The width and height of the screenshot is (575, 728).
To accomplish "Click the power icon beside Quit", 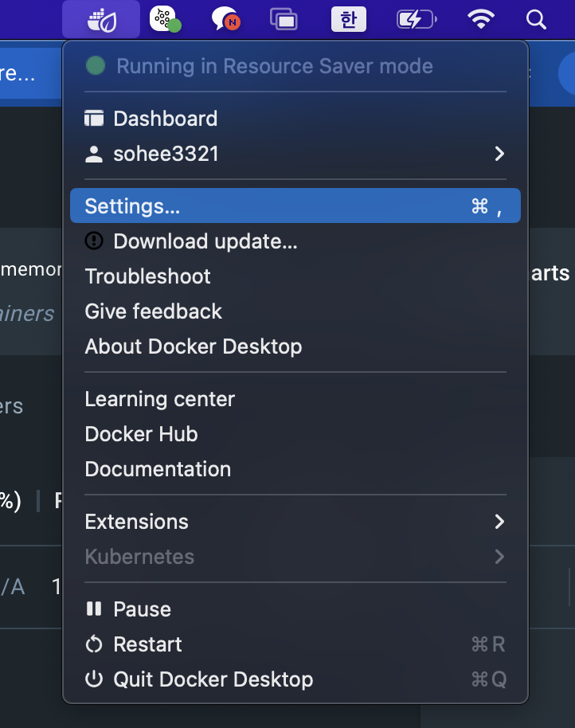I will 94,679.
